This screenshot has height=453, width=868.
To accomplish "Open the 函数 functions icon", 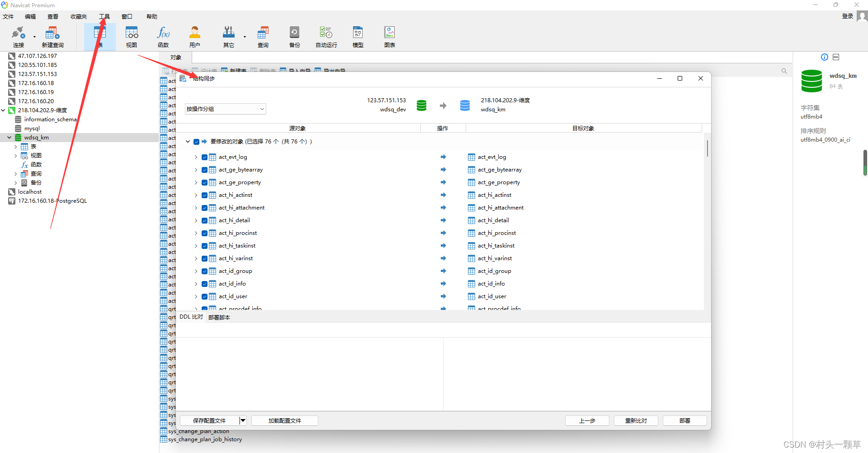I will [163, 37].
